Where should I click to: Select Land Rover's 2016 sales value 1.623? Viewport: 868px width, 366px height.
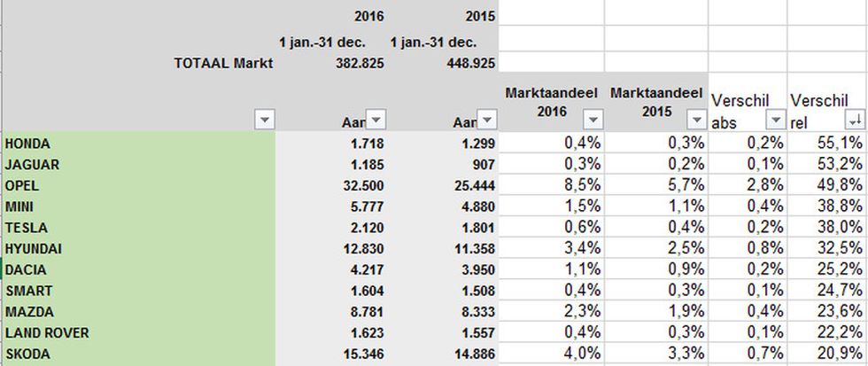click(367, 333)
